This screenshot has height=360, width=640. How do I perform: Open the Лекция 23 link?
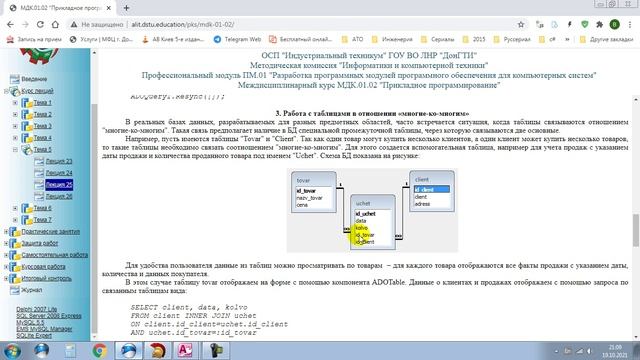point(59,161)
